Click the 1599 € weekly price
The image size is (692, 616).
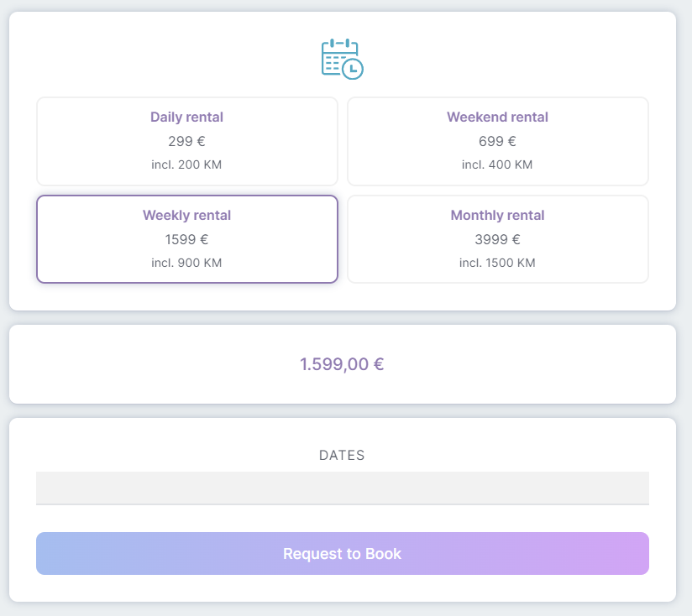[186, 239]
